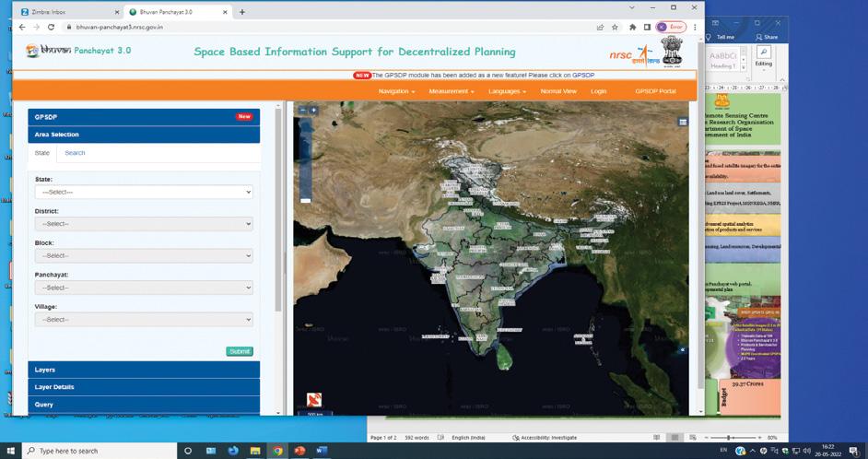Go back in Chrome browser
The image size is (868, 459).
[x=22, y=27]
